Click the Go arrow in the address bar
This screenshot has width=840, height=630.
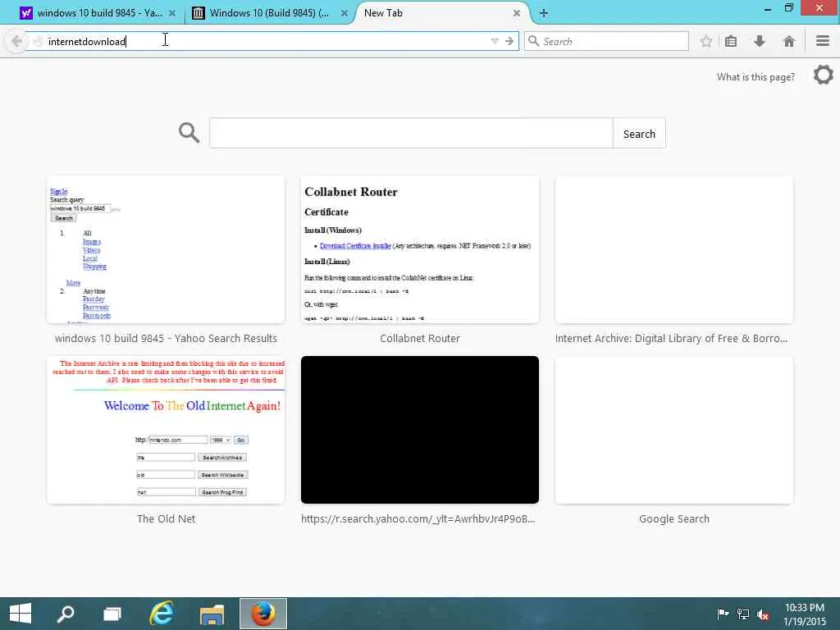[509, 41]
